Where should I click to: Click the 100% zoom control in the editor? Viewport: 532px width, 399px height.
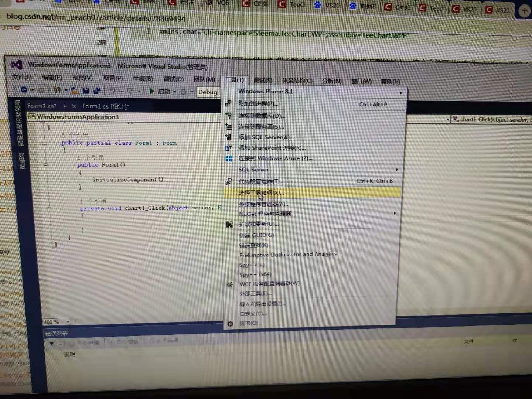(52, 321)
